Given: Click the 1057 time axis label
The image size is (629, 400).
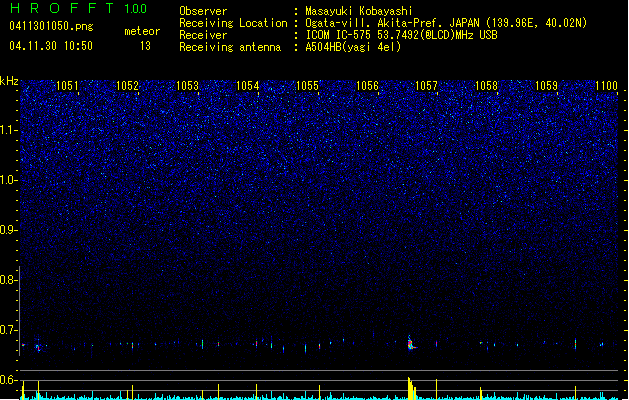Looking at the screenshot, I should click(x=426, y=86).
